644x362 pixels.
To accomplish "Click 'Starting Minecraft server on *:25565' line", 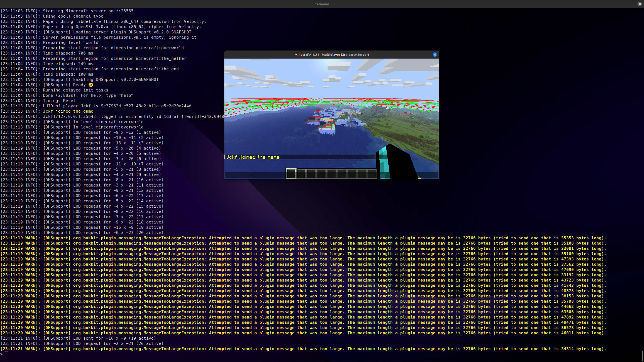I will (67, 11).
